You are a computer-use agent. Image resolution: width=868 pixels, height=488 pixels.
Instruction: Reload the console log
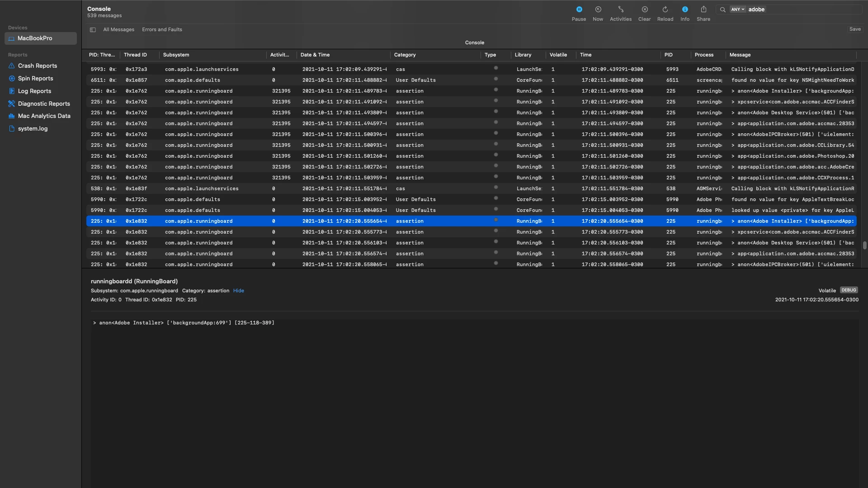(x=665, y=9)
